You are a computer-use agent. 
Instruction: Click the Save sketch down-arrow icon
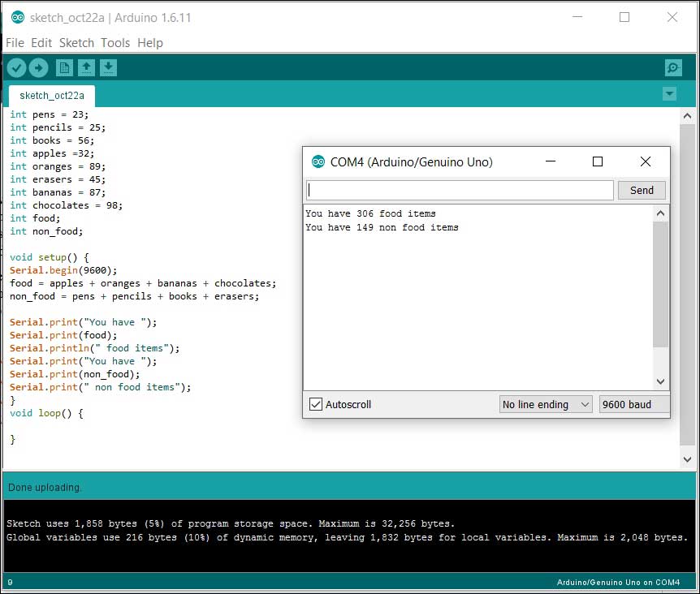coord(108,68)
